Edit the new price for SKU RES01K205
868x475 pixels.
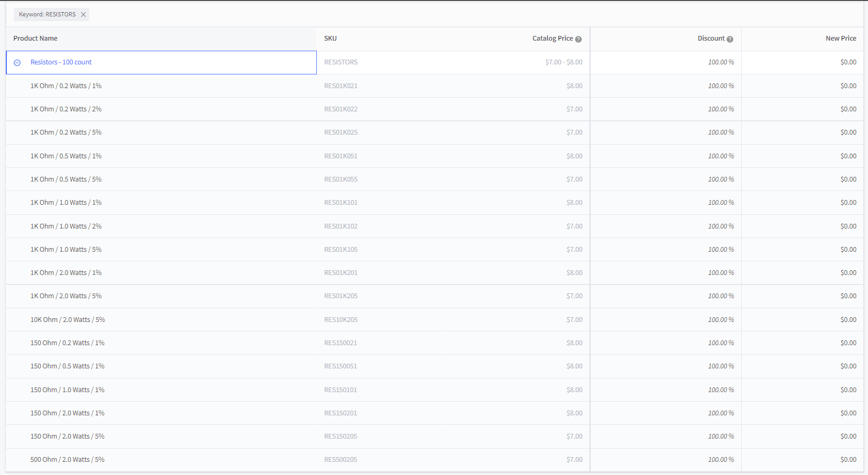pyautogui.click(x=803, y=296)
